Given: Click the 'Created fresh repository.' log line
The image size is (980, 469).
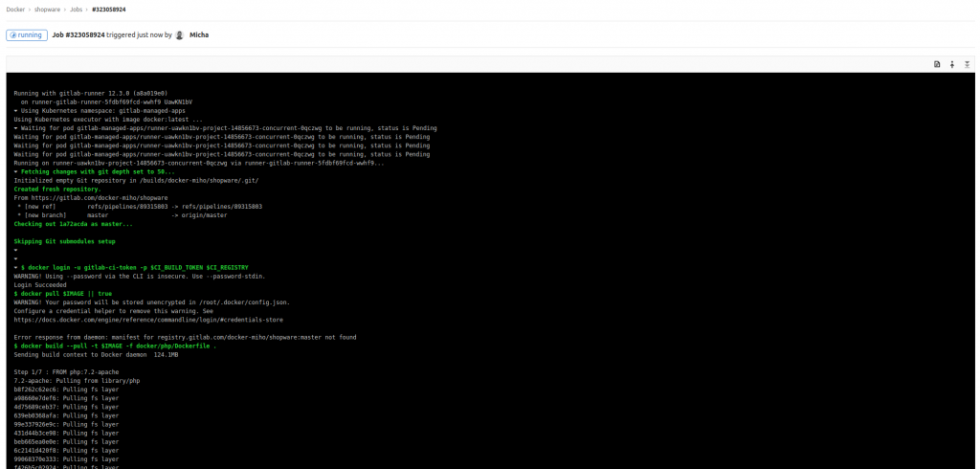Looking at the screenshot, I should [x=56, y=189].
